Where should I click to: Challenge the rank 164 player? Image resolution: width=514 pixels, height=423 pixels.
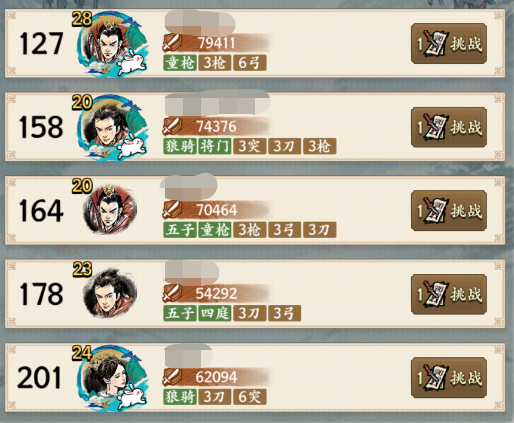click(x=449, y=211)
